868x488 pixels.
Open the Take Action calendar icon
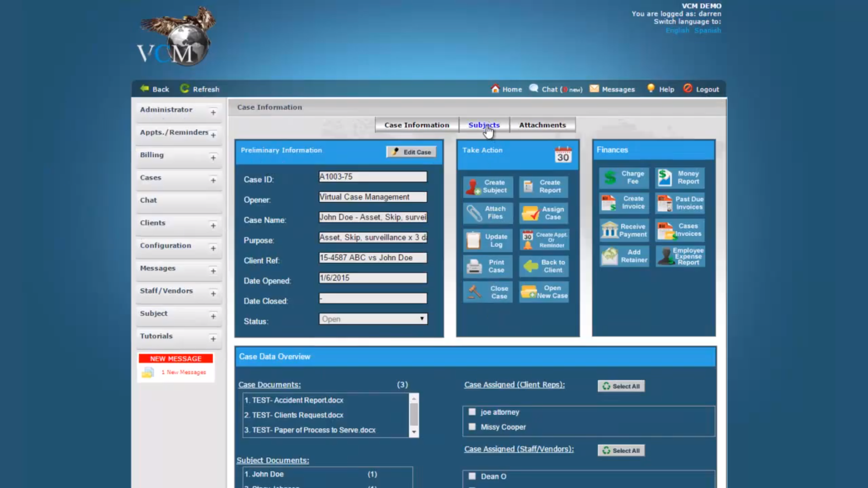coord(563,155)
